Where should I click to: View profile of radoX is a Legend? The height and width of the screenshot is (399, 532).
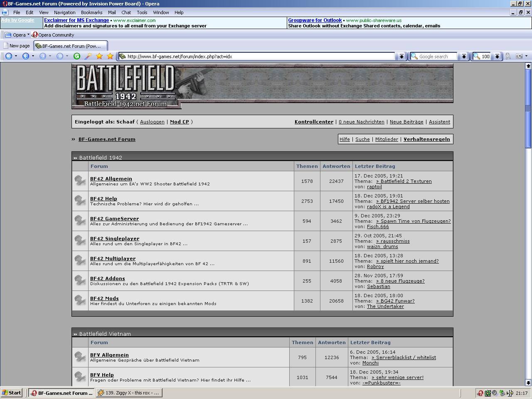click(x=388, y=207)
